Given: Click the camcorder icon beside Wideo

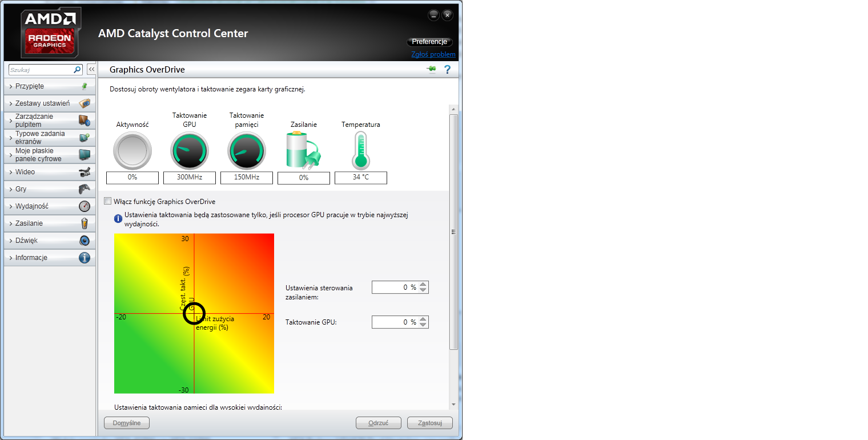Looking at the screenshot, I should pos(85,172).
